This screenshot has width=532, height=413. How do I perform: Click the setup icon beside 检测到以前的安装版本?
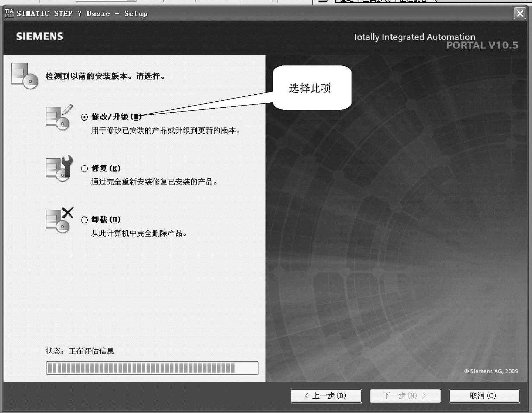click(25, 76)
